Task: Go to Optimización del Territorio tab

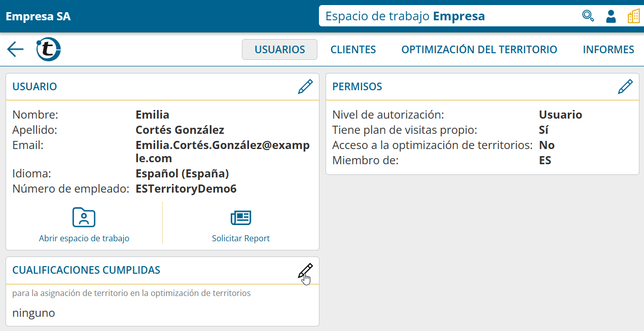Action: coord(479,50)
